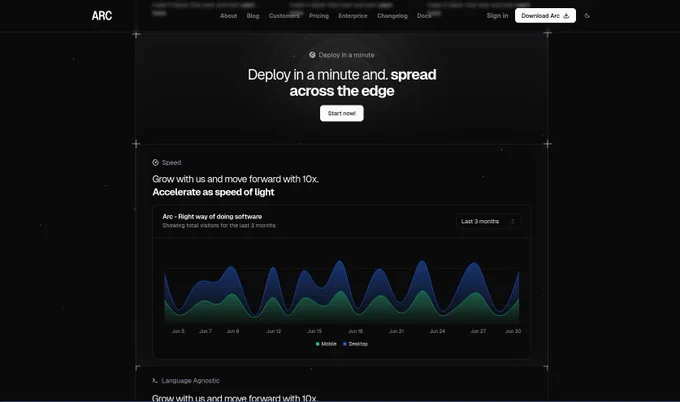
Task: Open the Last 3 months dropdown
Action: (488, 221)
